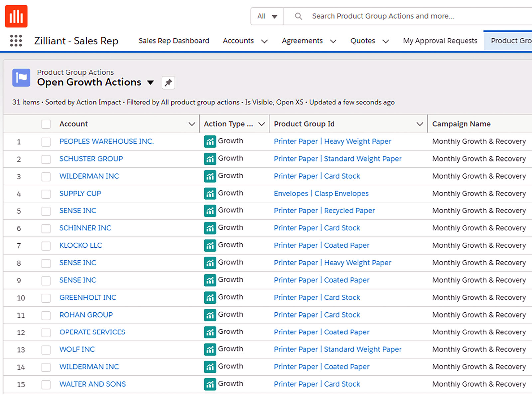Click Growth icon in SCHINNER INC row

(x=210, y=228)
